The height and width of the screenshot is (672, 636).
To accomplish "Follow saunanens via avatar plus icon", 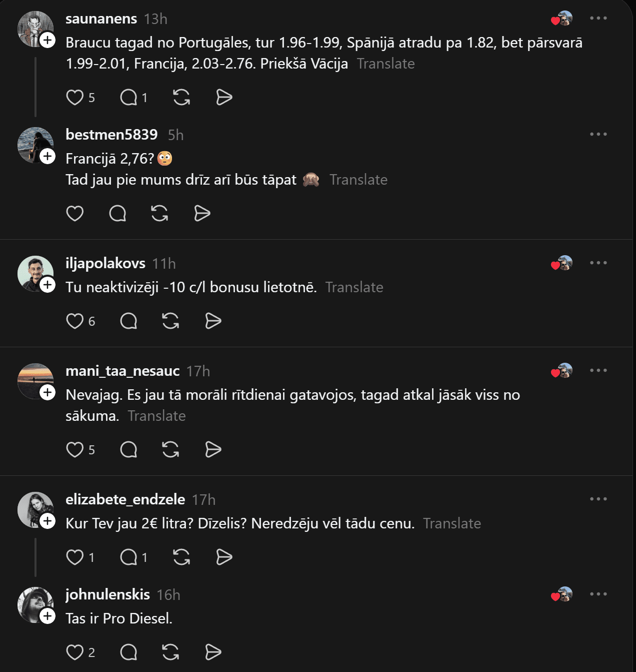I will coord(47,40).
